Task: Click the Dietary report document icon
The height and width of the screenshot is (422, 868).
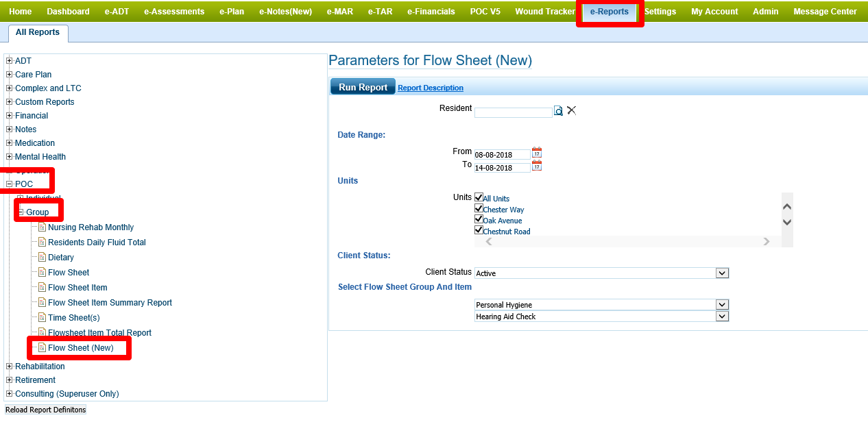Action: click(x=43, y=258)
